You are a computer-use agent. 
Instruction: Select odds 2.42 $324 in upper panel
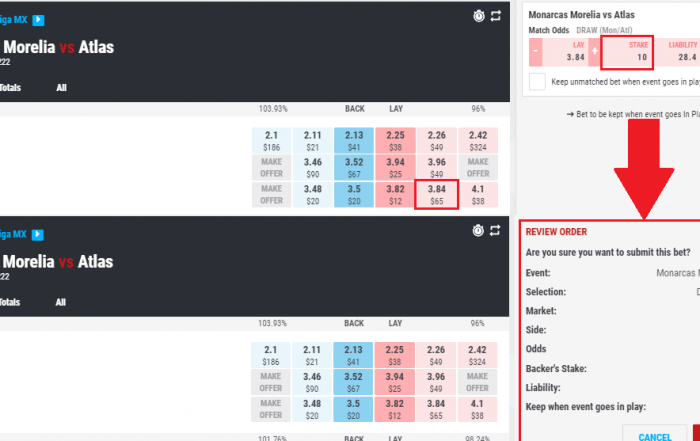(478, 141)
